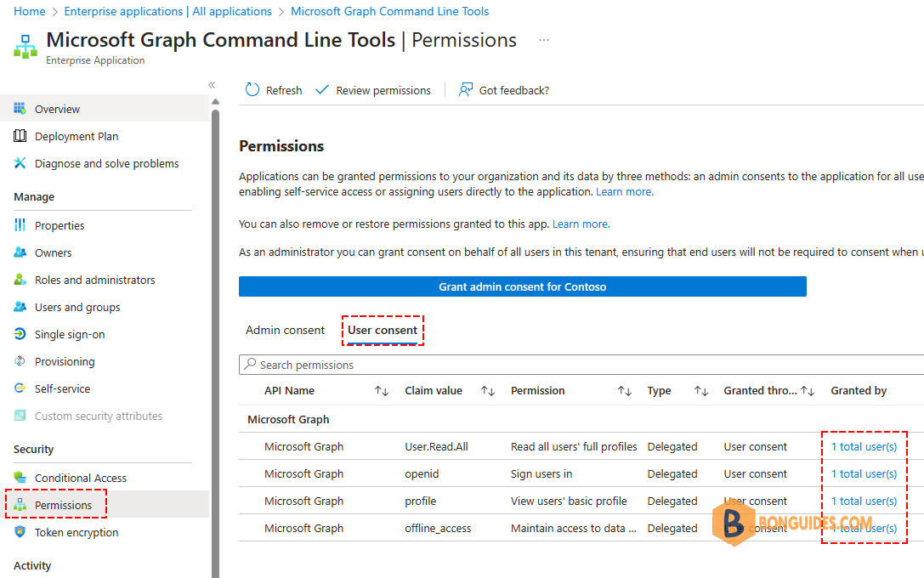924x578 pixels.
Task: Open the ellipsis more options menu
Action: click(544, 40)
